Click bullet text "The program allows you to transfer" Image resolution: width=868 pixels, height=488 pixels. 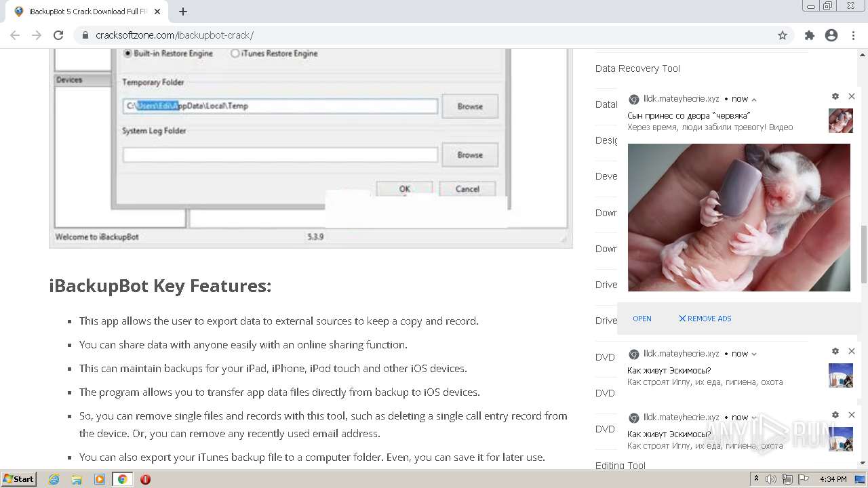(x=279, y=392)
